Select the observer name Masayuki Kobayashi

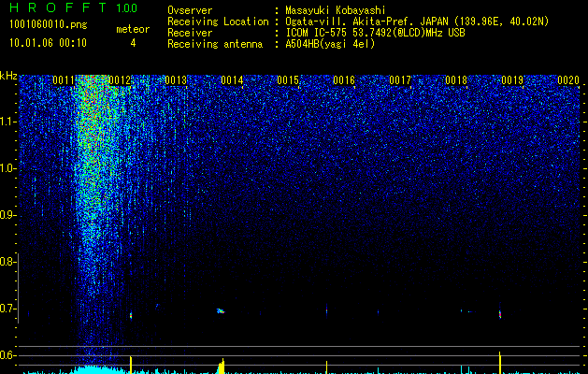click(336, 10)
